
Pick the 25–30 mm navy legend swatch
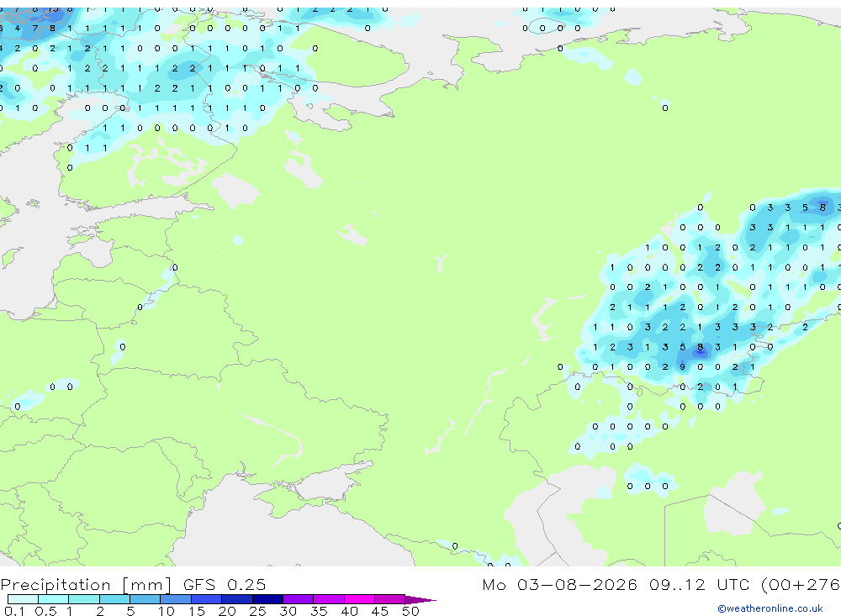tap(267, 599)
